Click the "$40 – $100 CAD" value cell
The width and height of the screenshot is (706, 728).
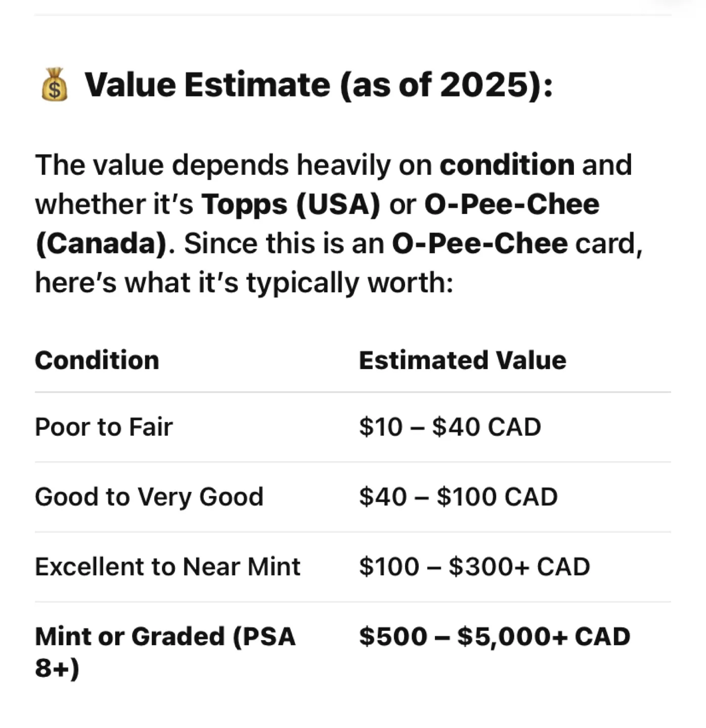(458, 497)
